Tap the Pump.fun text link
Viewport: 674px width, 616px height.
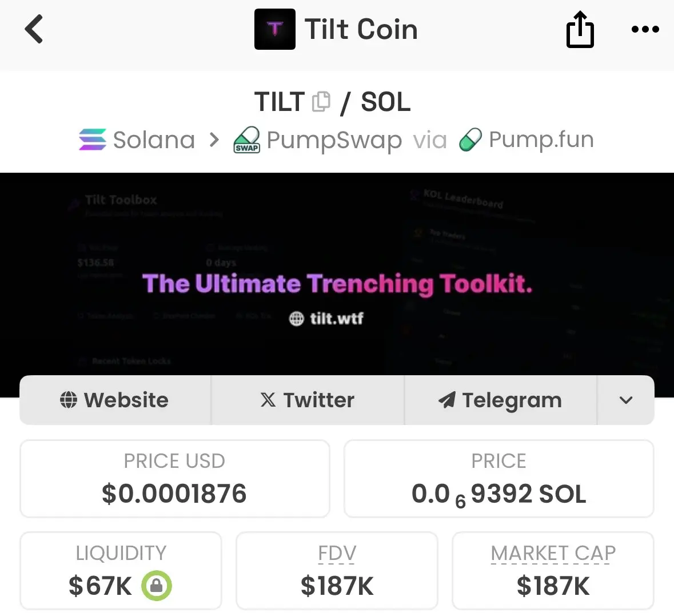[x=541, y=140]
